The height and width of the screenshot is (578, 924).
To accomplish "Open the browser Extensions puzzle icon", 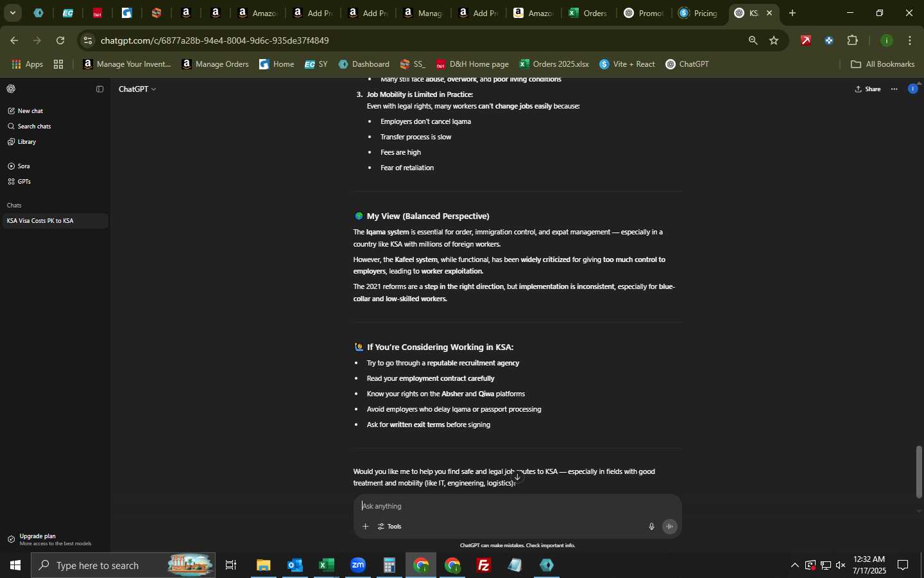I will click(853, 40).
